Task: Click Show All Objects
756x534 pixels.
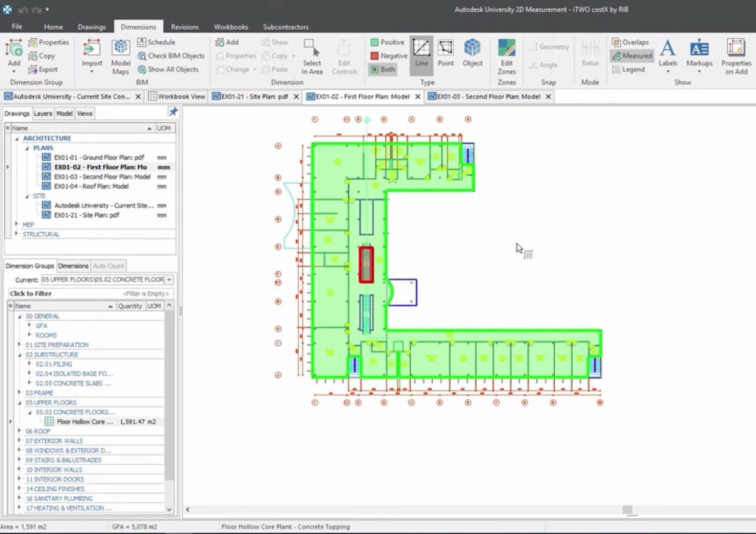Action: (168, 69)
